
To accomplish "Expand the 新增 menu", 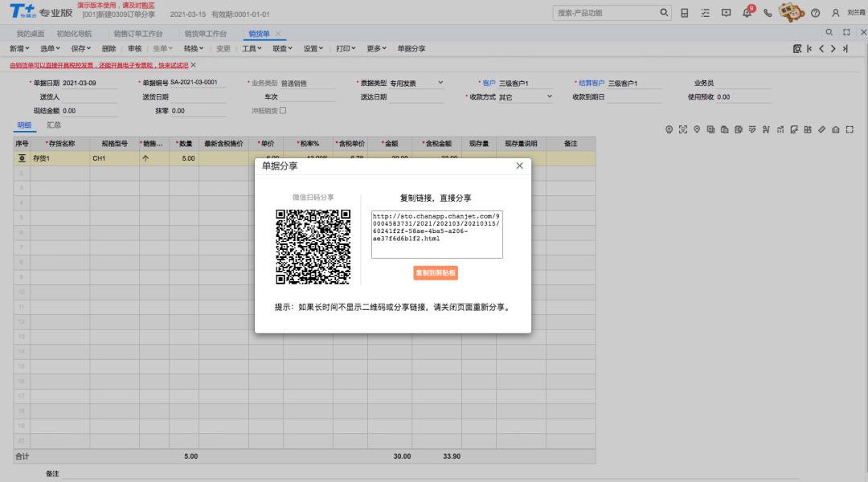I will pos(19,49).
